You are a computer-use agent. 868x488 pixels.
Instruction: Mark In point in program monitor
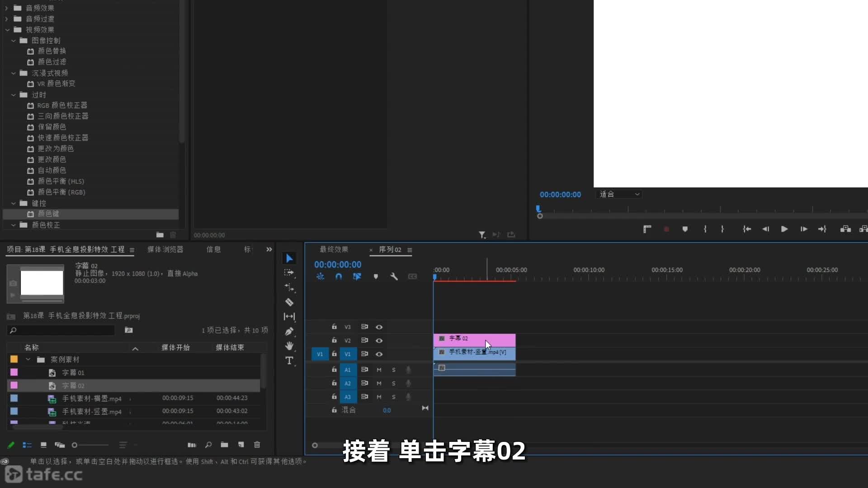pyautogui.click(x=705, y=229)
